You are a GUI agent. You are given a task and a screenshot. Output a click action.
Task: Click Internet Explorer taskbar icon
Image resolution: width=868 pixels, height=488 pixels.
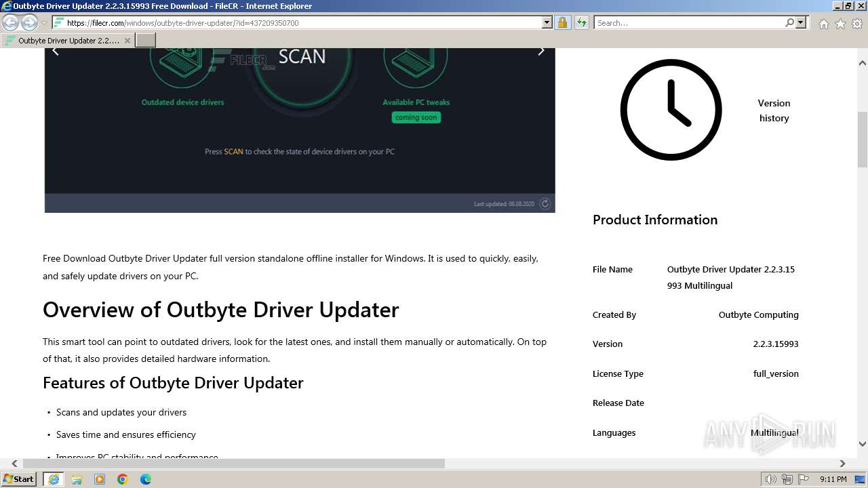click(53, 479)
